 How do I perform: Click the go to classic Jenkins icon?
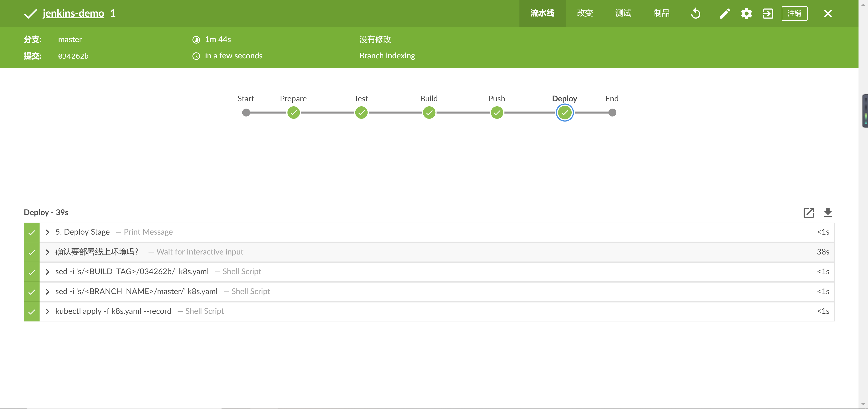768,14
